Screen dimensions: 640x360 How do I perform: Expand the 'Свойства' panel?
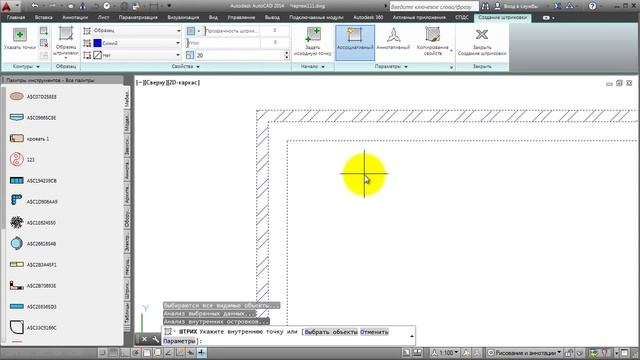(186, 67)
